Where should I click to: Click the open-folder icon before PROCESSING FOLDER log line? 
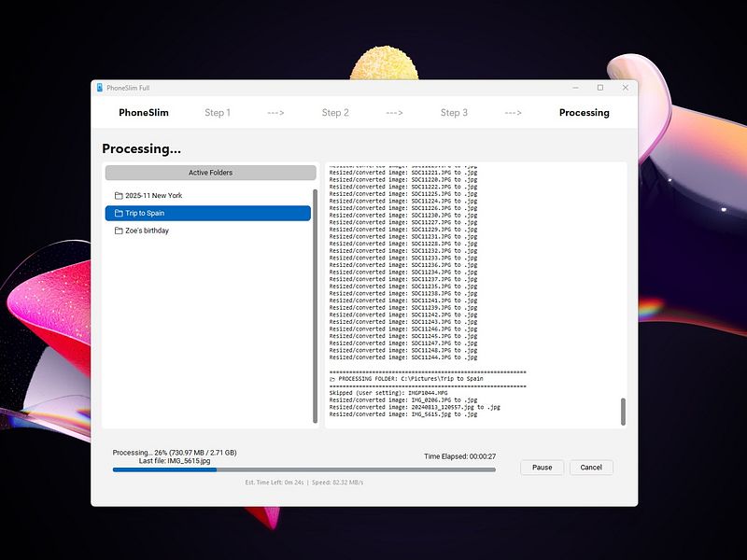coord(332,379)
